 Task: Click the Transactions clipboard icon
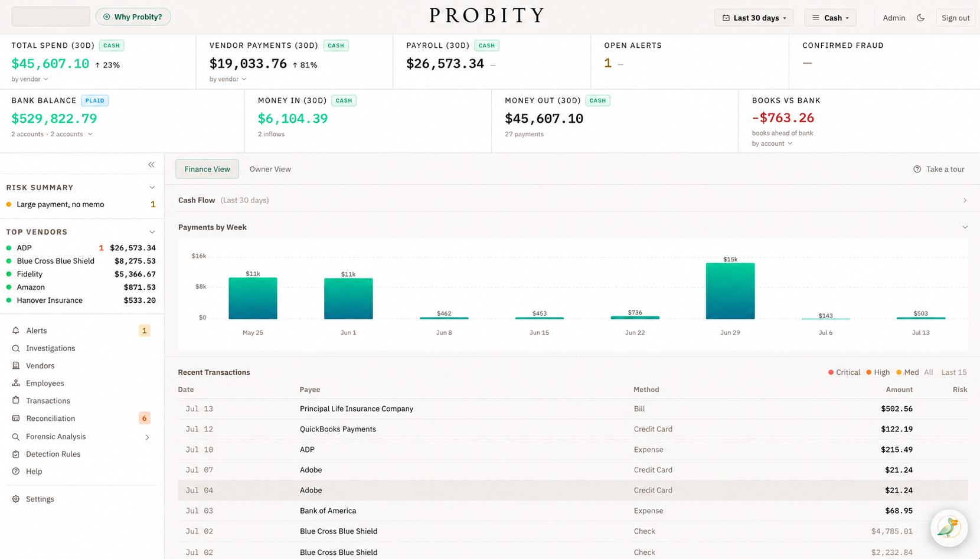16,401
